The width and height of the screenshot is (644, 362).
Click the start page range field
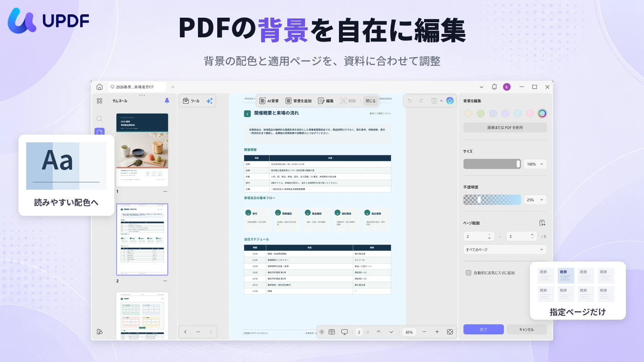pos(479,236)
